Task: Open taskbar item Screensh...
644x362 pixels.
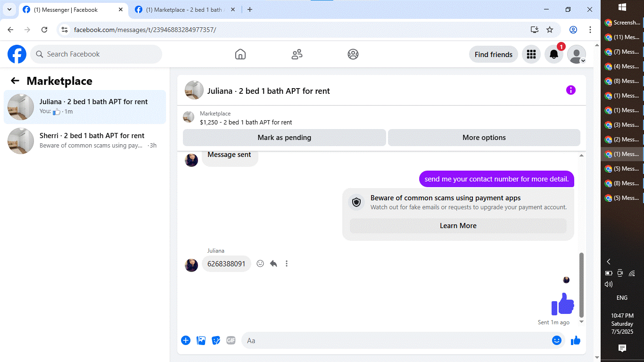Action: point(622,23)
